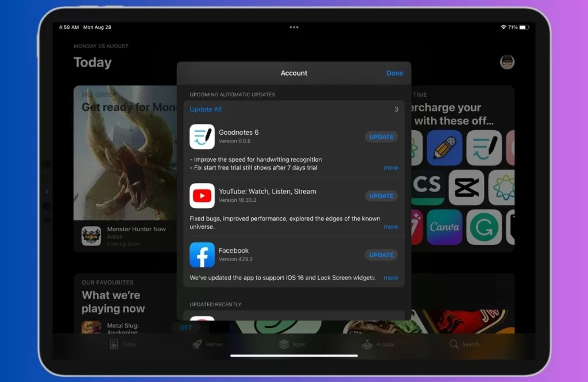
Task: Tap the Goodnotes 6 app icon in updates
Action: coord(202,137)
